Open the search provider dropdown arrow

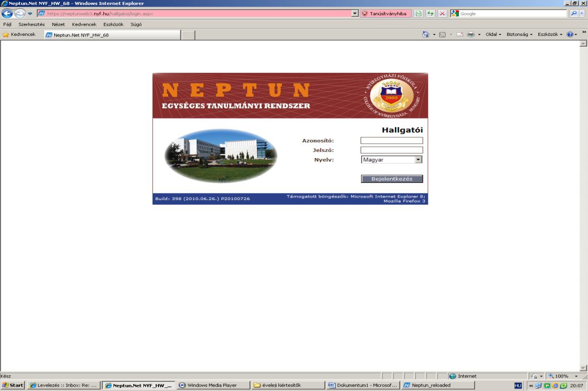tap(582, 14)
